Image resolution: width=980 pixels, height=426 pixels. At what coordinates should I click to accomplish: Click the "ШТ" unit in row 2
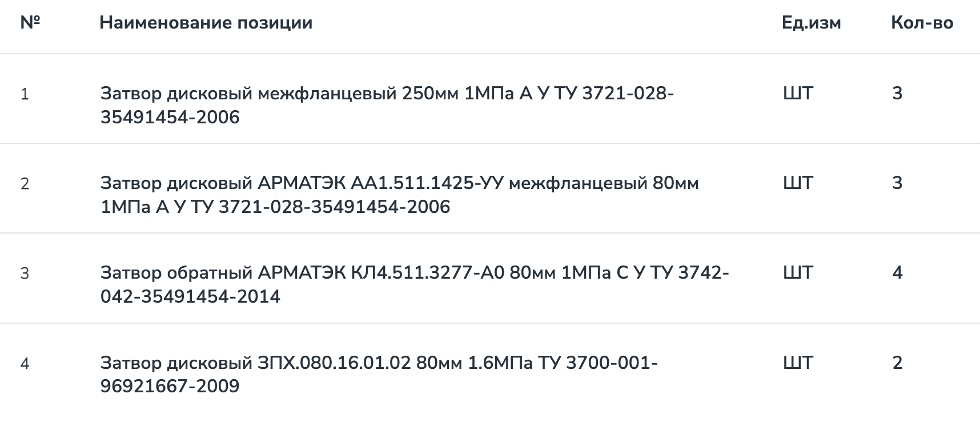click(798, 183)
